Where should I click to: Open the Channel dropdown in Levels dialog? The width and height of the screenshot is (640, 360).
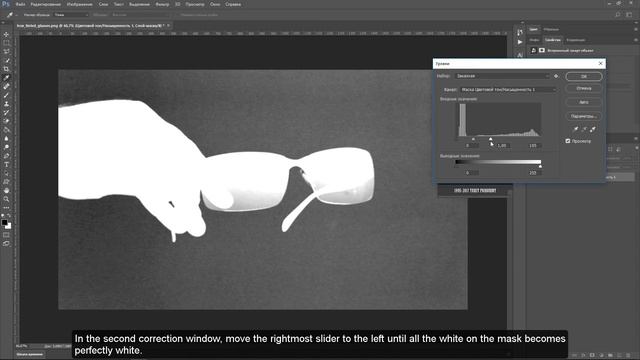(x=508, y=89)
